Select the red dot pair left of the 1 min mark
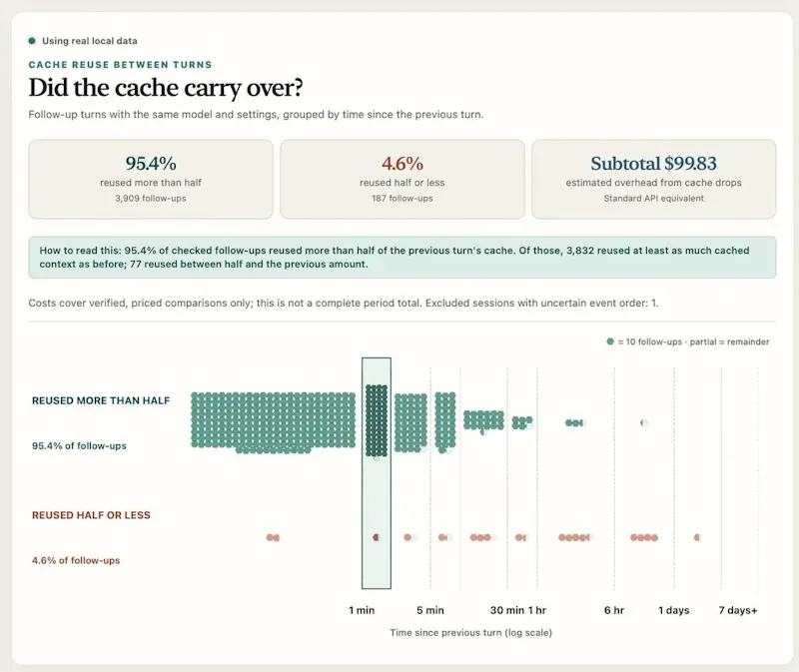This screenshot has height=672, width=799. click(273, 537)
